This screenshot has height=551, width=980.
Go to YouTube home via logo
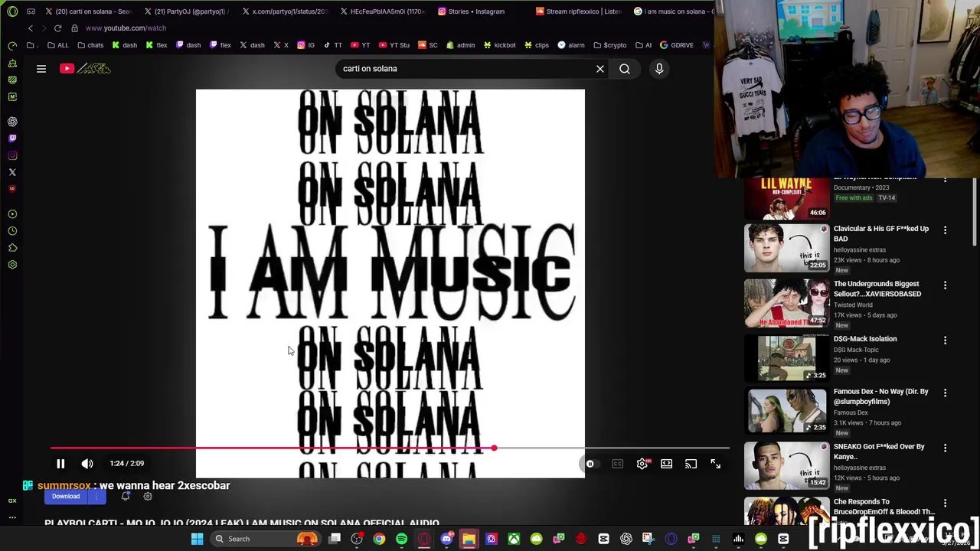click(x=86, y=69)
